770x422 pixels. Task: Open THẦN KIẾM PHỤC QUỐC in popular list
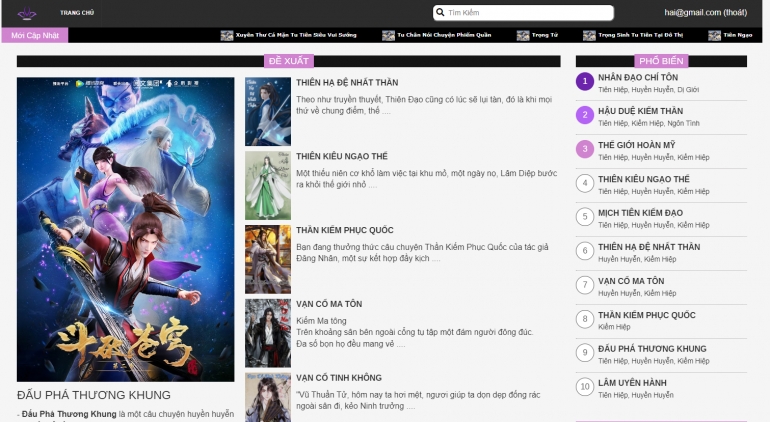[647, 315]
